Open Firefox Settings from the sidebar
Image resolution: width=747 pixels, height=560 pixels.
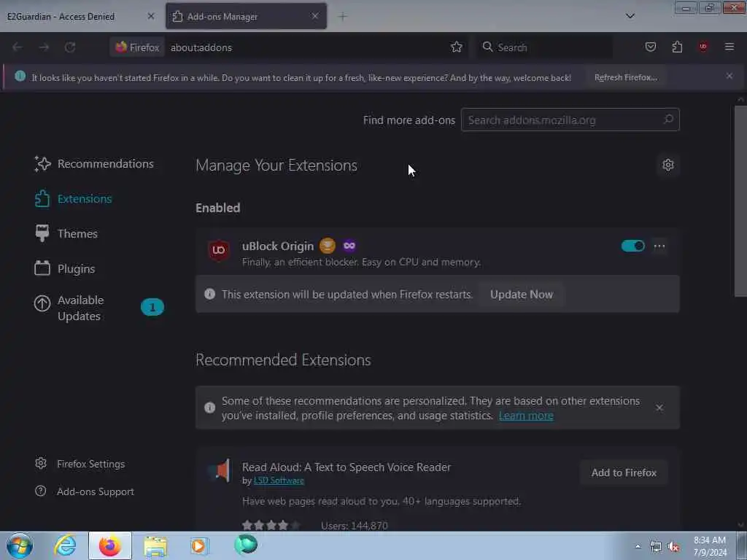coord(80,464)
